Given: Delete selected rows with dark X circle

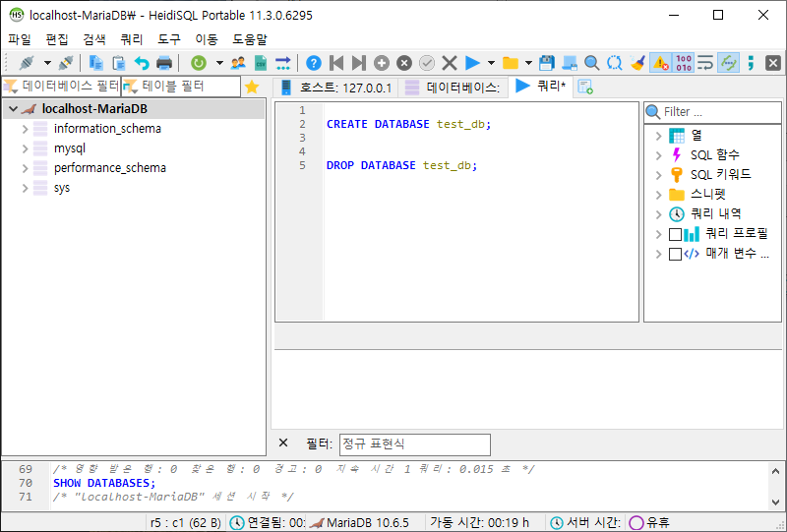Looking at the screenshot, I should click(404, 63).
